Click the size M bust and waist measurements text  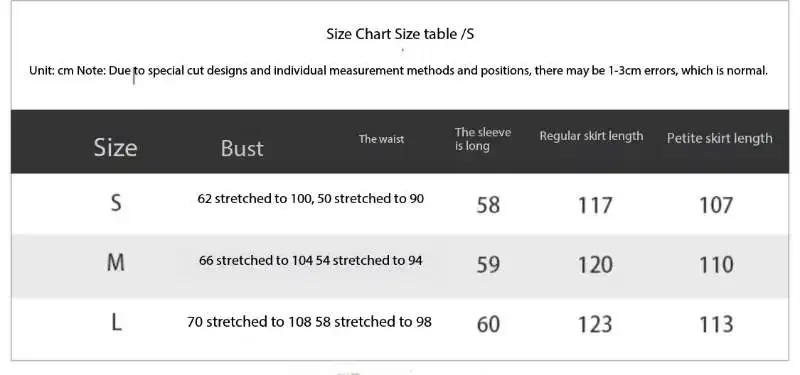coord(311,260)
